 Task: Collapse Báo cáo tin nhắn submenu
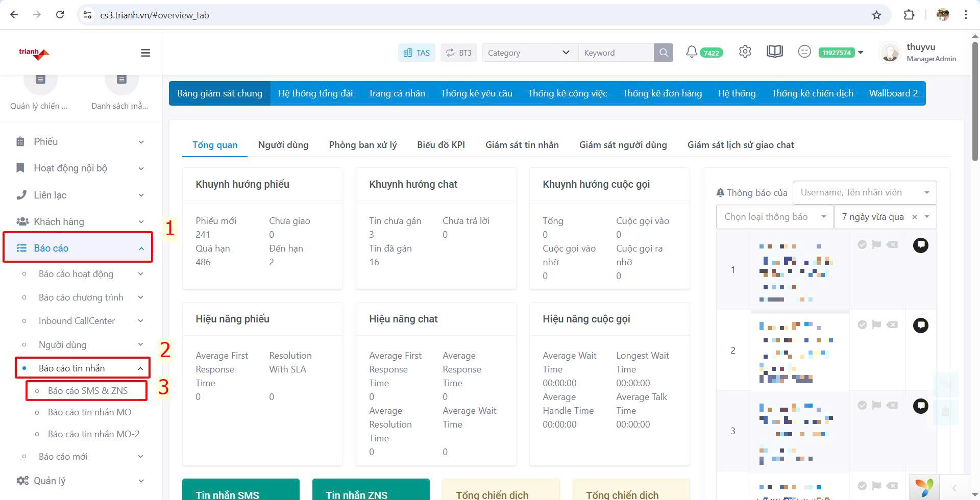click(83, 368)
